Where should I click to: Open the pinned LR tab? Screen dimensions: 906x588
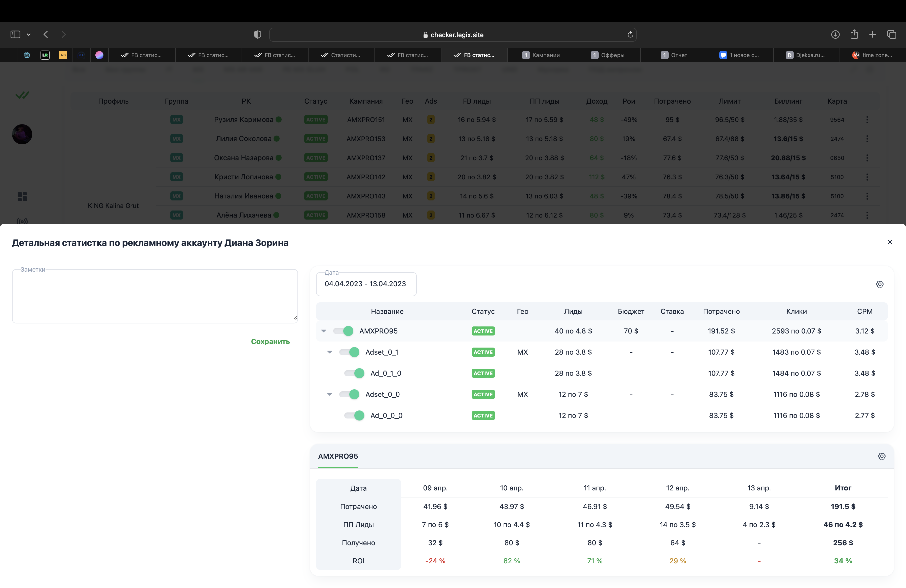point(45,55)
